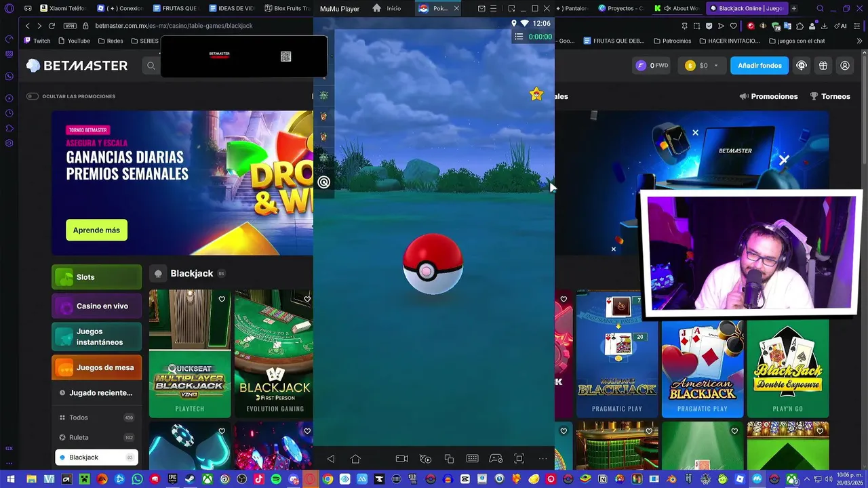Open Steam from taskbar

(x=190, y=479)
